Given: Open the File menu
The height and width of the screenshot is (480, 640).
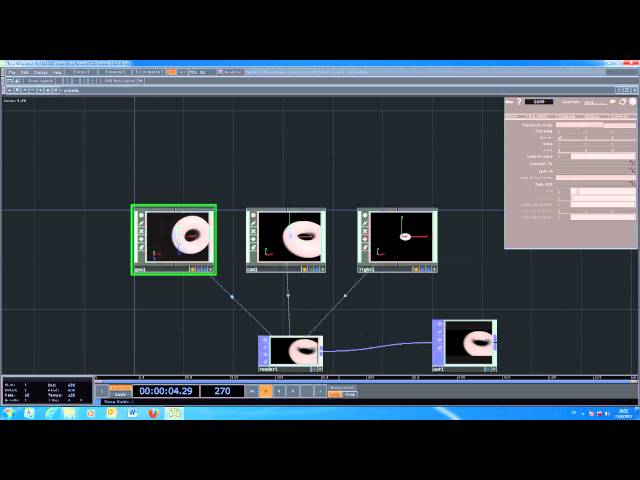Looking at the screenshot, I should [12, 72].
